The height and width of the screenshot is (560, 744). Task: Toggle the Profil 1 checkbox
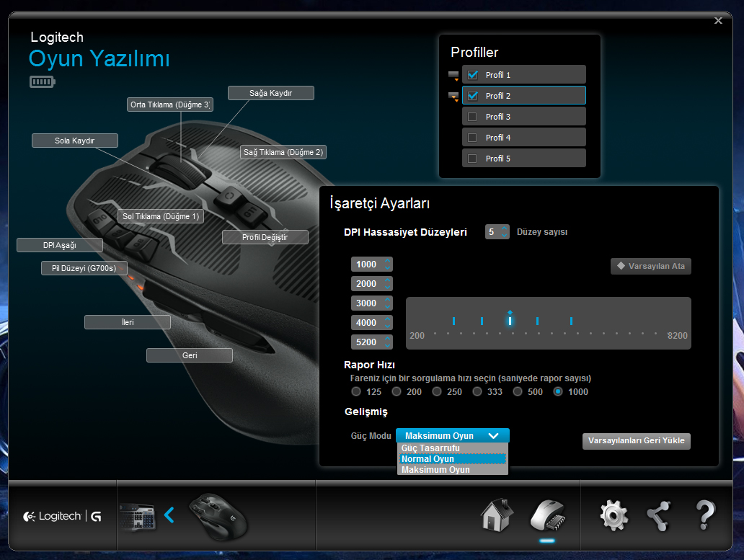473,75
